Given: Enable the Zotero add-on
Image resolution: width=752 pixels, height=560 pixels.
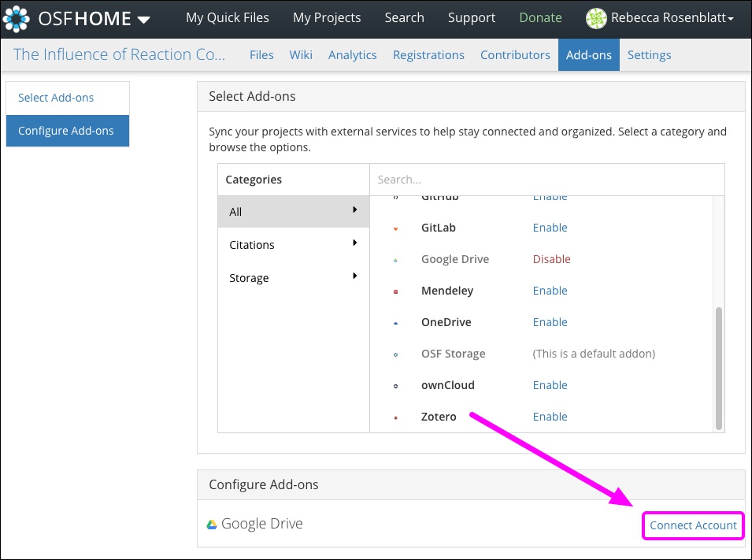Looking at the screenshot, I should [550, 417].
